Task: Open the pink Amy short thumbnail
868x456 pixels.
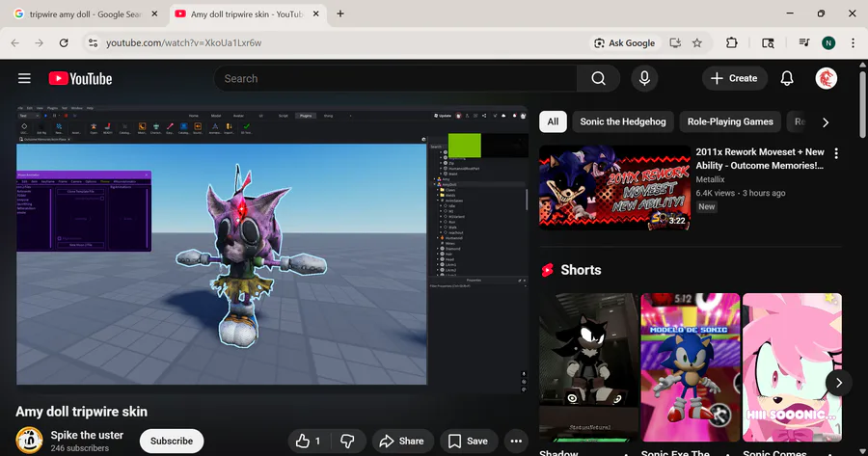Action: (x=792, y=367)
